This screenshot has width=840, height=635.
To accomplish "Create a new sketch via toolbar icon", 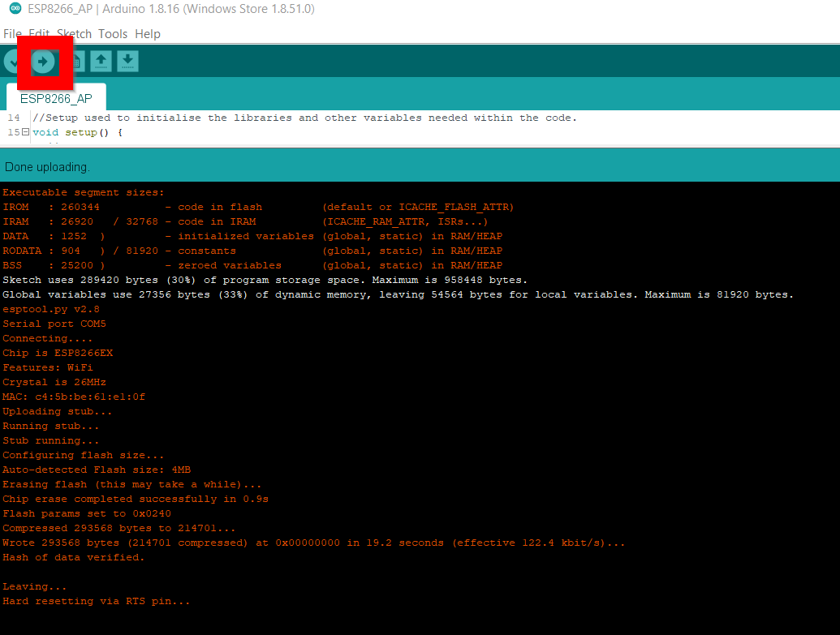I will coord(77,62).
